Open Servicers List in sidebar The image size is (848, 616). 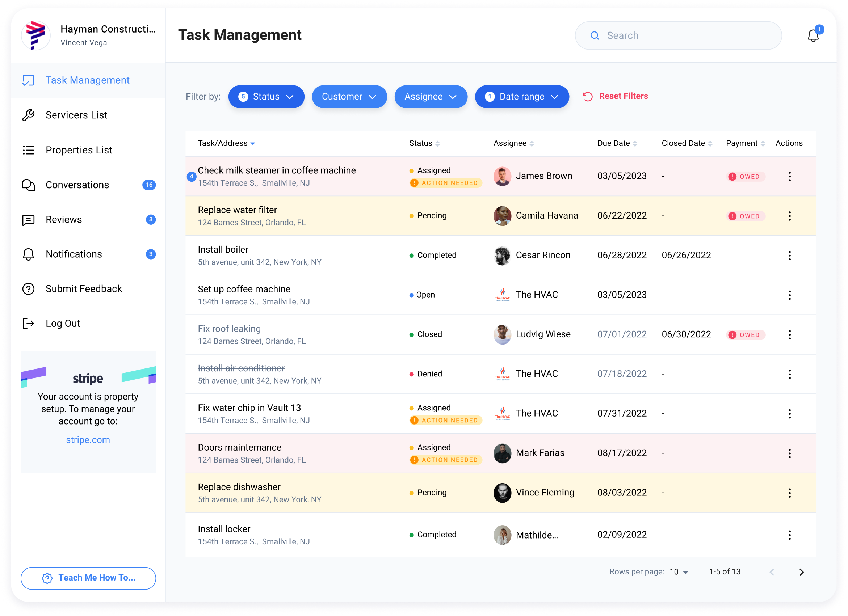point(76,115)
